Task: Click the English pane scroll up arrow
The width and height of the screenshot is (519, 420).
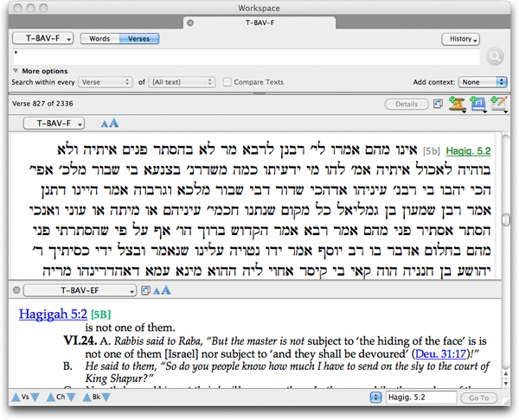Action: click(x=506, y=373)
